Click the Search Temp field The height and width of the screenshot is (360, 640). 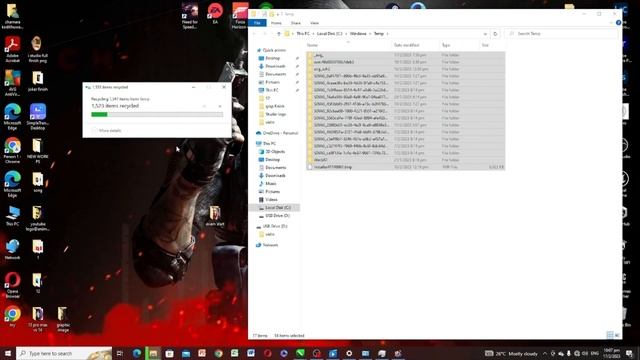[561, 33]
